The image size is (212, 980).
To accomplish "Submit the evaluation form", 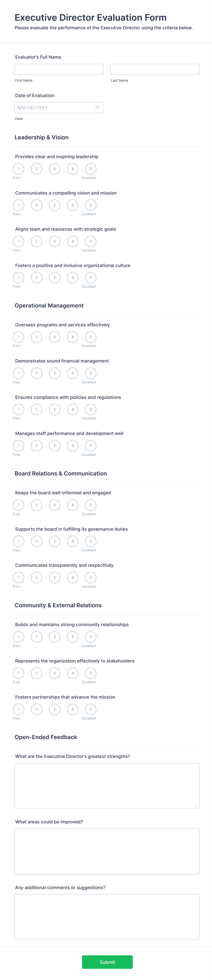I will pos(107,962).
